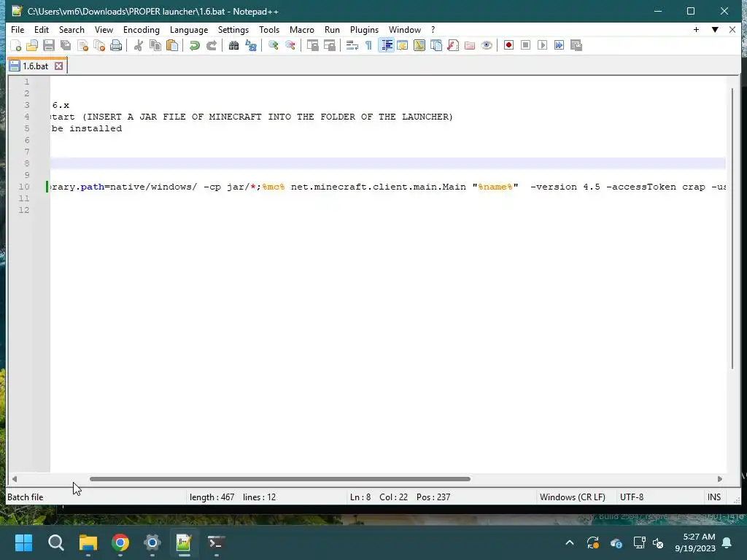747x560 pixels.
Task: Copy selection with toolbar icon
Action: coord(155,45)
